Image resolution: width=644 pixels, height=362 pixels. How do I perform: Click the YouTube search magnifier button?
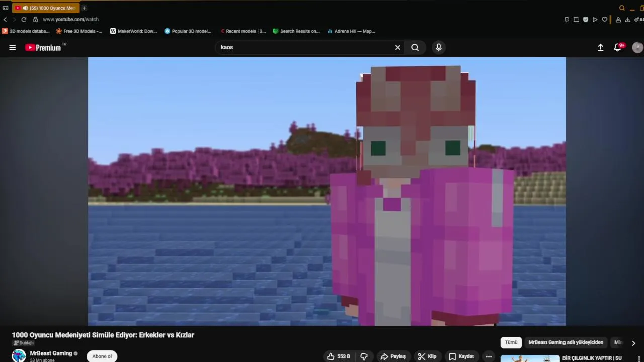pos(415,47)
